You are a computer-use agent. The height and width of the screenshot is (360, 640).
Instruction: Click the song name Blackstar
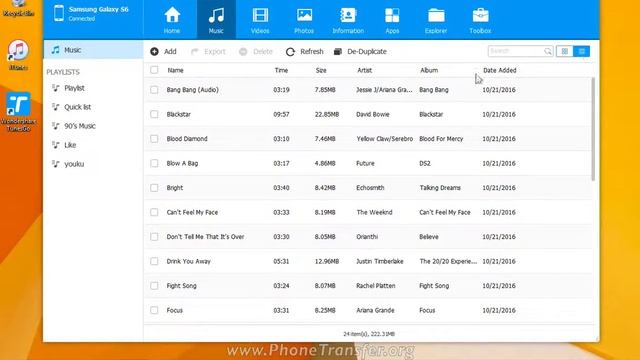tap(178, 114)
